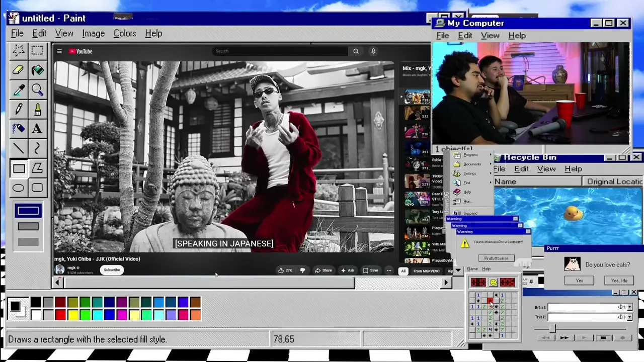Select the rectangular Select tool in Paint
The height and width of the screenshot is (362, 644).
(37, 50)
